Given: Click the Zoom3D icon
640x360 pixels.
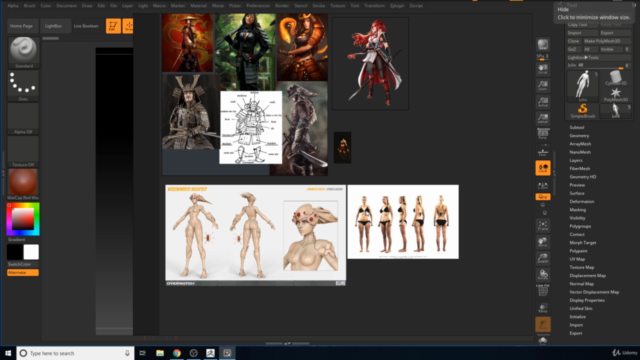Looking at the screenshot, I should [x=543, y=258].
